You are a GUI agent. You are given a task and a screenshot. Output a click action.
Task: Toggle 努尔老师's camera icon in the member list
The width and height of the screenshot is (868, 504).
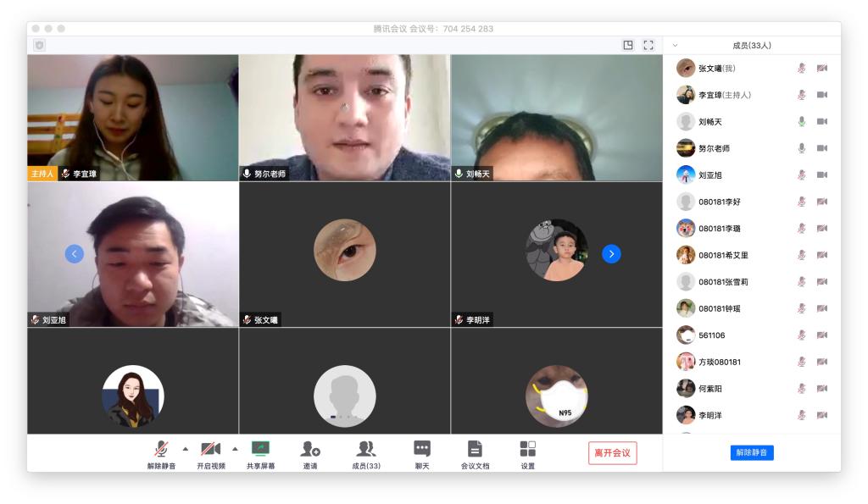[821, 148]
